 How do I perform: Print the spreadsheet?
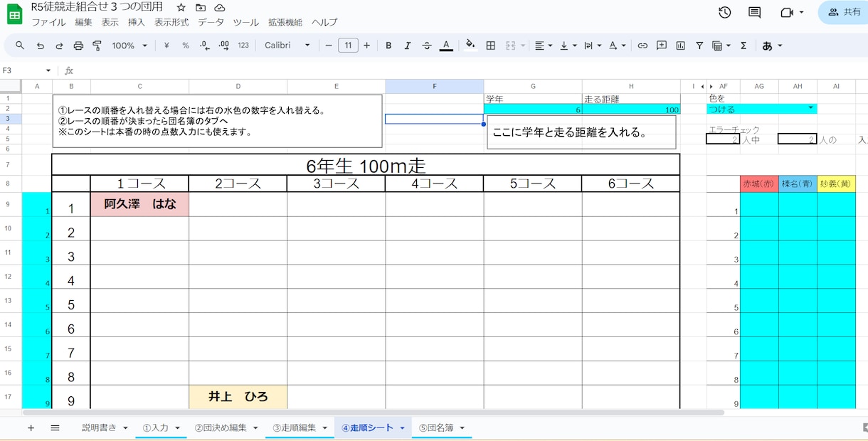click(x=79, y=46)
